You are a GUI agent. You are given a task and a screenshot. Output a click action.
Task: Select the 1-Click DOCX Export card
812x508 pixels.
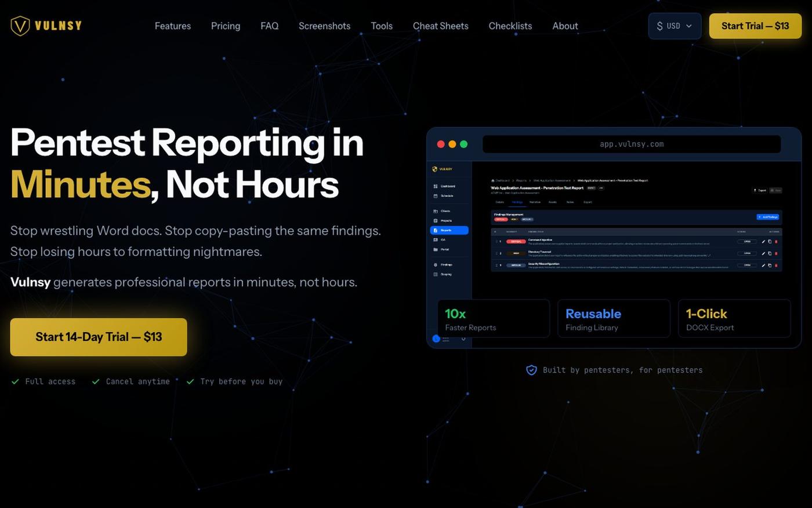pyautogui.click(x=734, y=318)
